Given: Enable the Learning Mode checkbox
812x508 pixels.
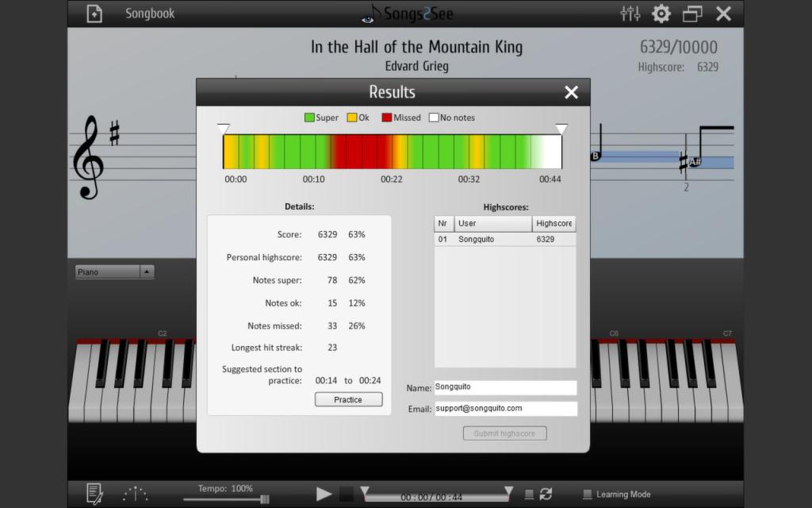Looking at the screenshot, I should coord(587,495).
